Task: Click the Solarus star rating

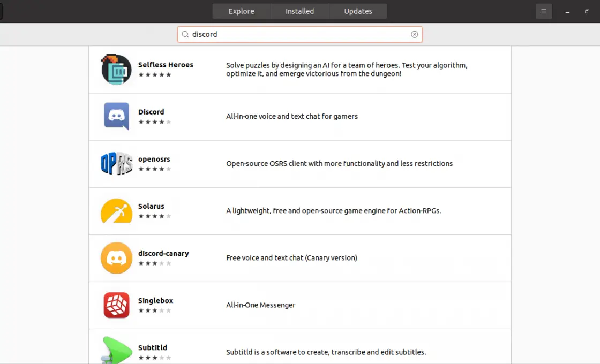Action: tap(155, 216)
